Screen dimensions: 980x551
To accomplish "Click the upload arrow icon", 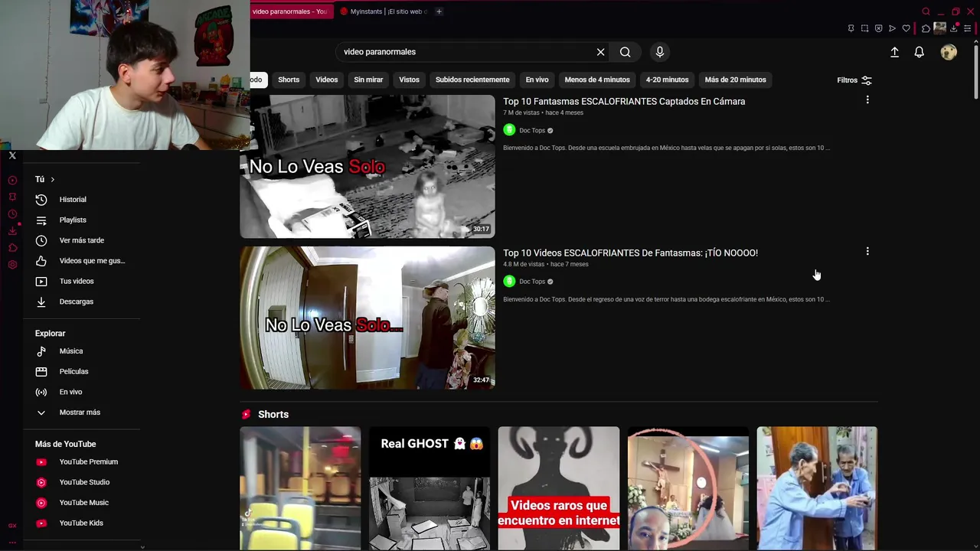I will (x=894, y=52).
